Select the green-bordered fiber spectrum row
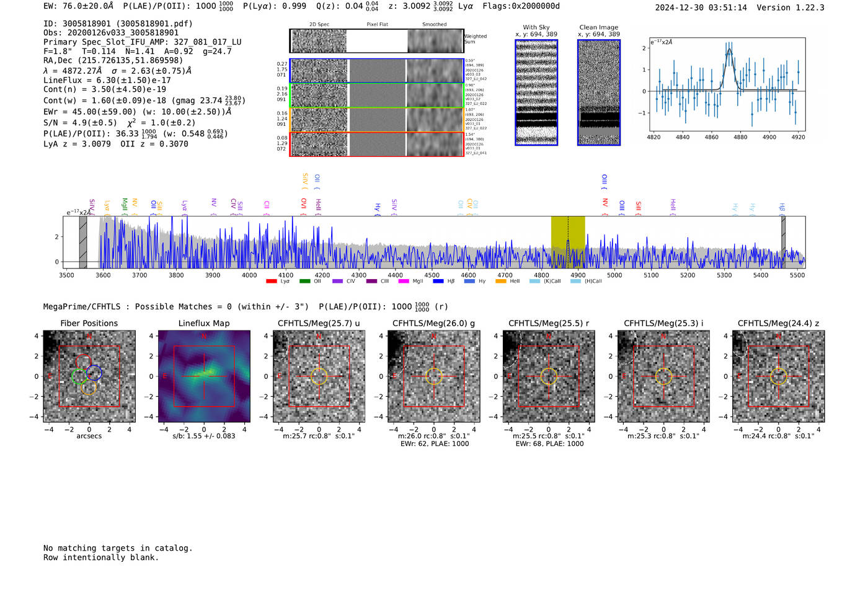 (x=376, y=96)
